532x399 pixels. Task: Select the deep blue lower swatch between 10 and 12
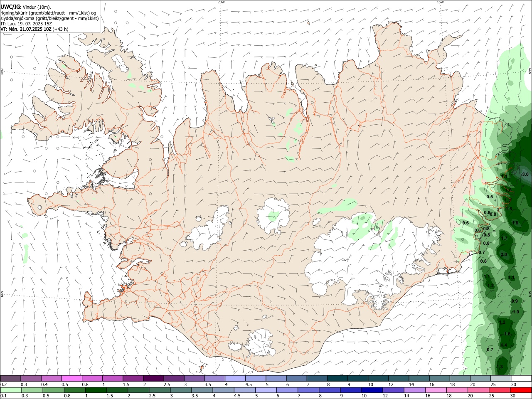pos(372,390)
